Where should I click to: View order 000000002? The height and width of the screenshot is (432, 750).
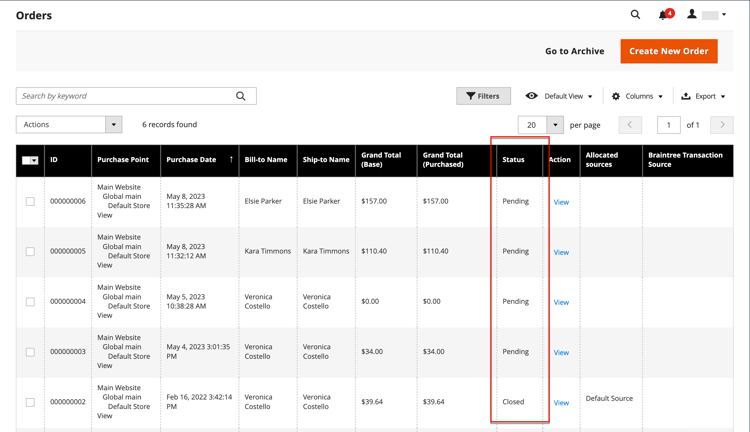click(561, 403)
